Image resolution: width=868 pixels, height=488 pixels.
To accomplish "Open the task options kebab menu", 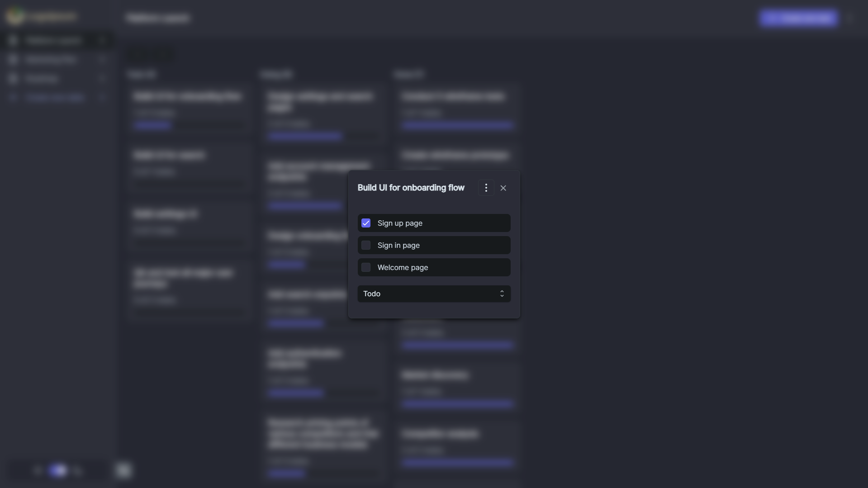I will point(486,188).
